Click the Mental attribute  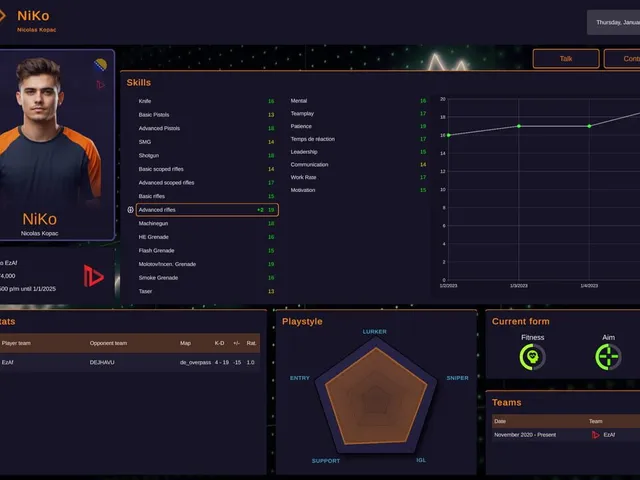(358, 101)
